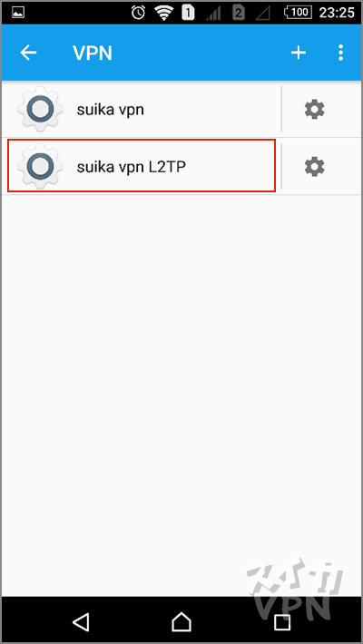This screenshot has height=644, width=363.
Task: Open the three-dot overflow menu
Action: 340,53
